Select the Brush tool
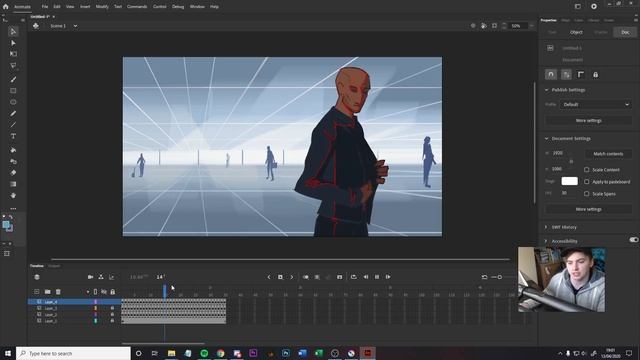Screen dimensions: 640x360 coord(13,79)
